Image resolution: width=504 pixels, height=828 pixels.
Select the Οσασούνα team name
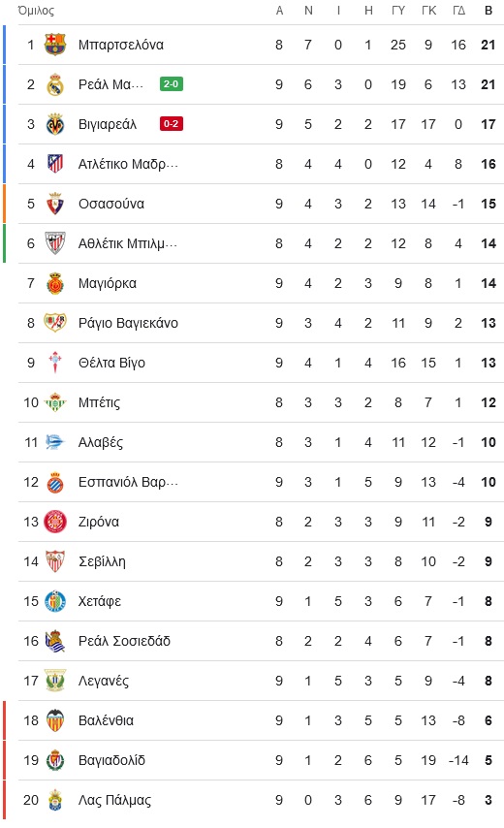111,204
